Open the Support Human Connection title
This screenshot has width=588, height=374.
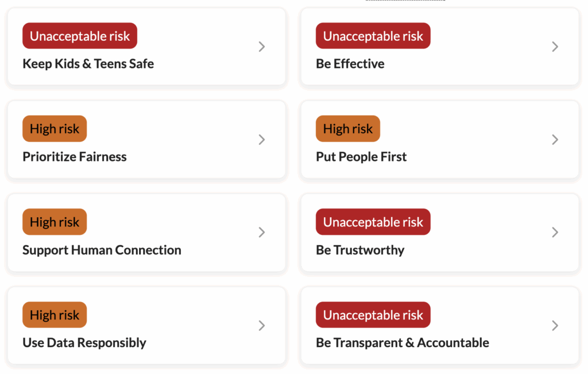102,250
